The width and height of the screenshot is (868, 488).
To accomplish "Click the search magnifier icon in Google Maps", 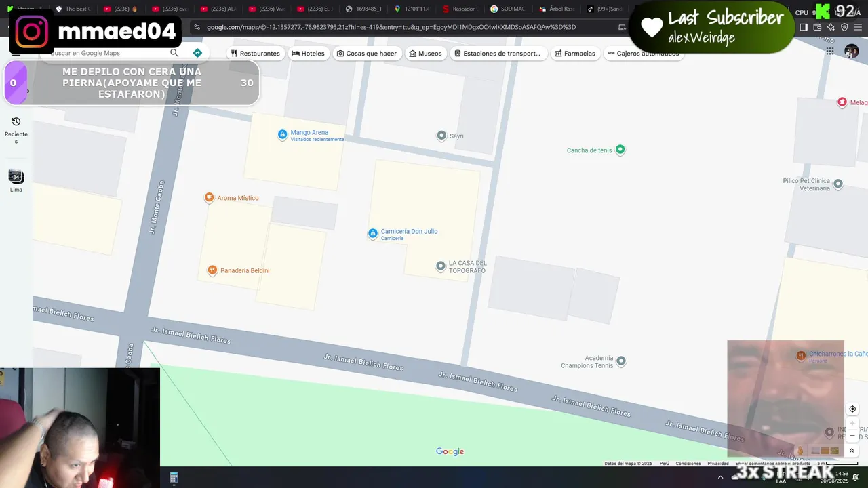I will pyautogui.click(x=174, y=53).
